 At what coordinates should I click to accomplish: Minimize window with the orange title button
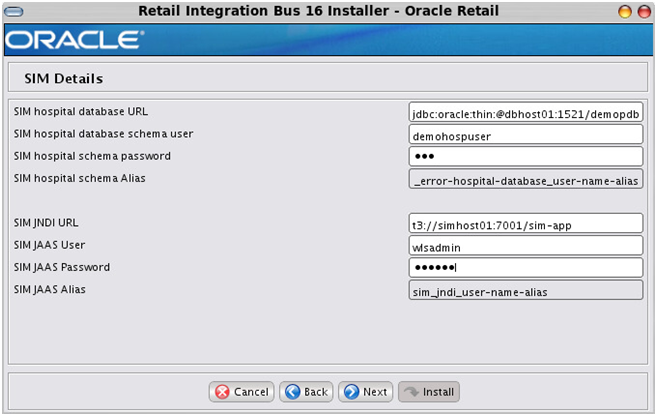point(625,11)
